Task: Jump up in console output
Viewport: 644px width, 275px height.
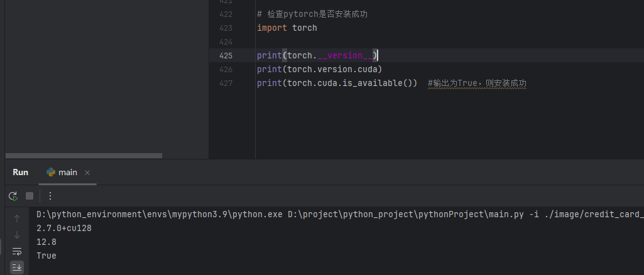Action: 17,218
